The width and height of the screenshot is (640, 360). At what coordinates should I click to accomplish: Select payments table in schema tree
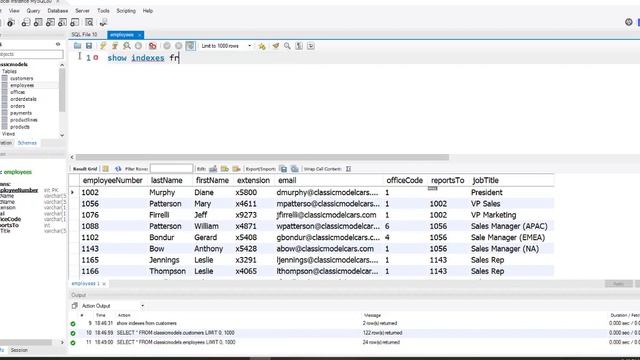[x=21, y=113]
